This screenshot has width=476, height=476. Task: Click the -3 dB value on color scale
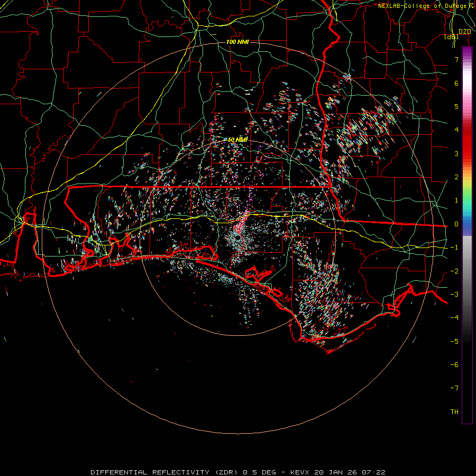(454, 295)
